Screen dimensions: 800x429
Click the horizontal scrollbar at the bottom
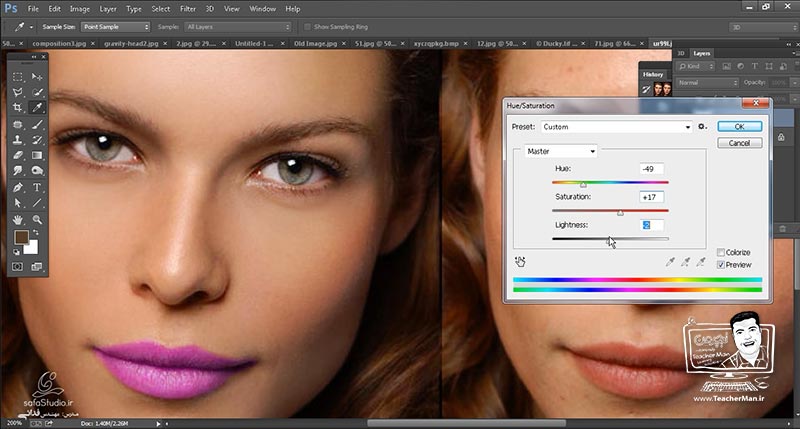[466, 423]
